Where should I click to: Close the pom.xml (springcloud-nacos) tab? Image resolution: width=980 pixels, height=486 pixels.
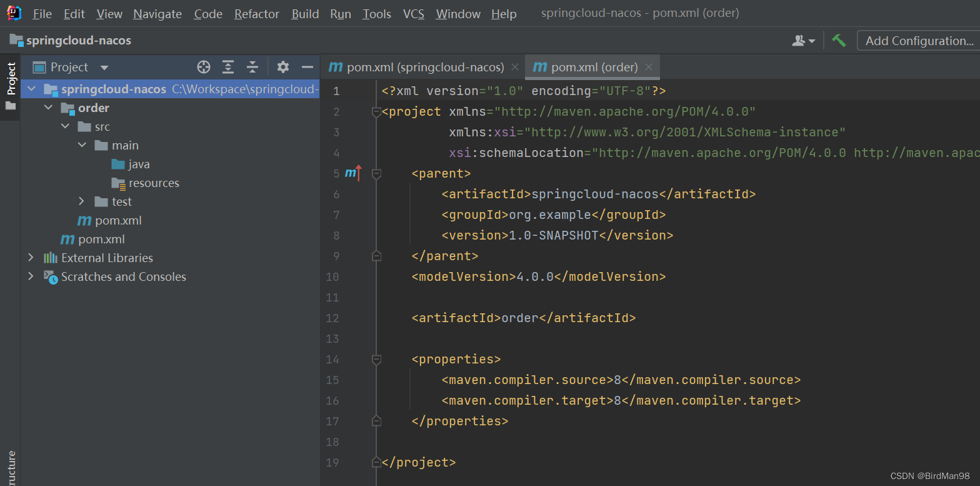pos(515,67)
